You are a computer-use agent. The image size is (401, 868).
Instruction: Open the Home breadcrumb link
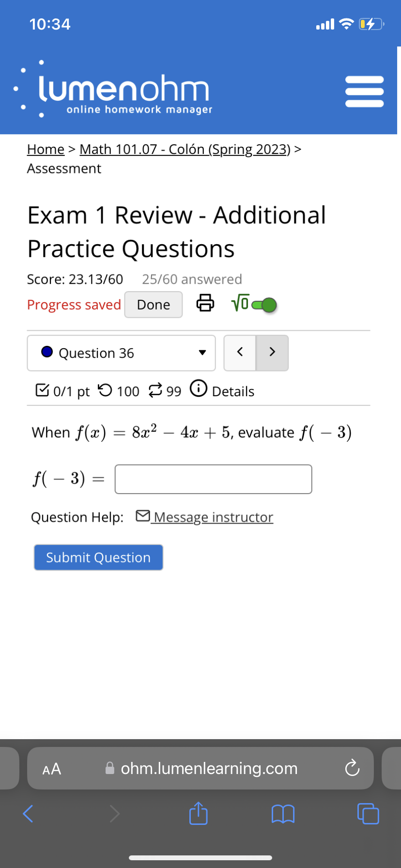click(45, 149)
